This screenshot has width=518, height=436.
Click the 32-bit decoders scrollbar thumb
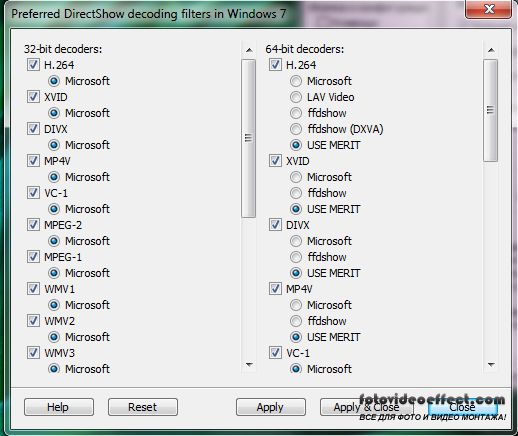coord(249,138)
